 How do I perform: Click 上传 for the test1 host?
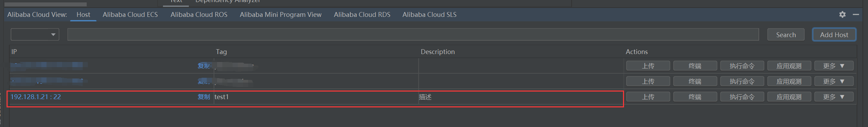coord(648,97)
